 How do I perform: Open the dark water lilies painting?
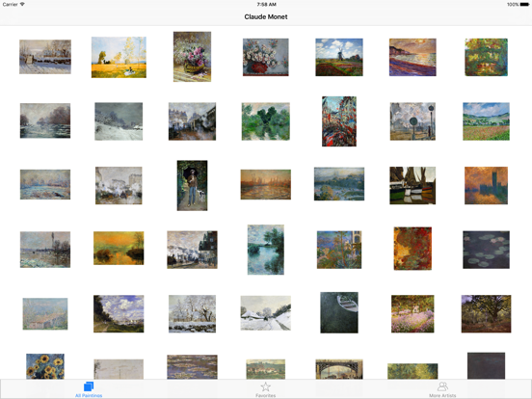[x=486, y=250]
